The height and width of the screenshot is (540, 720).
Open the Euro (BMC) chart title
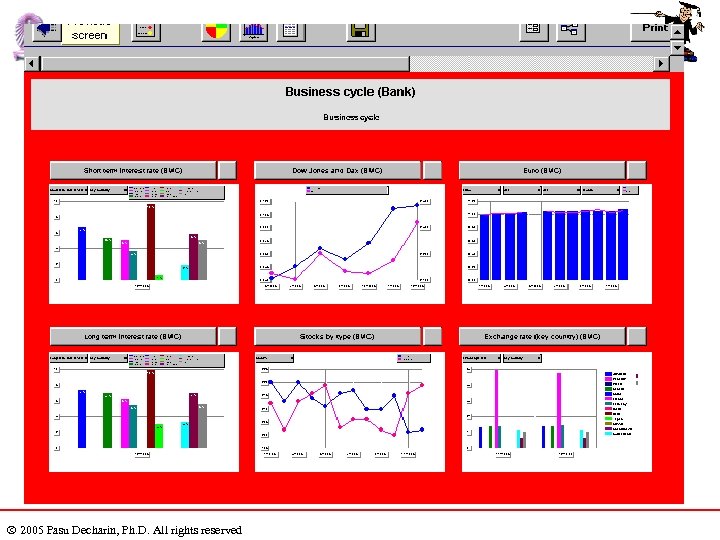pyautogui.click(x=542, y=170)
